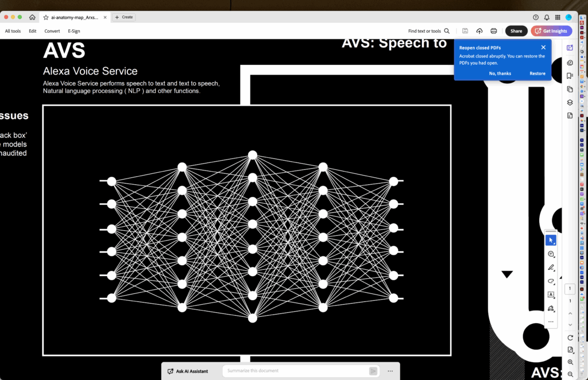Save the document with the disk icon
This screenshot has width=588, height=380.
465,31
